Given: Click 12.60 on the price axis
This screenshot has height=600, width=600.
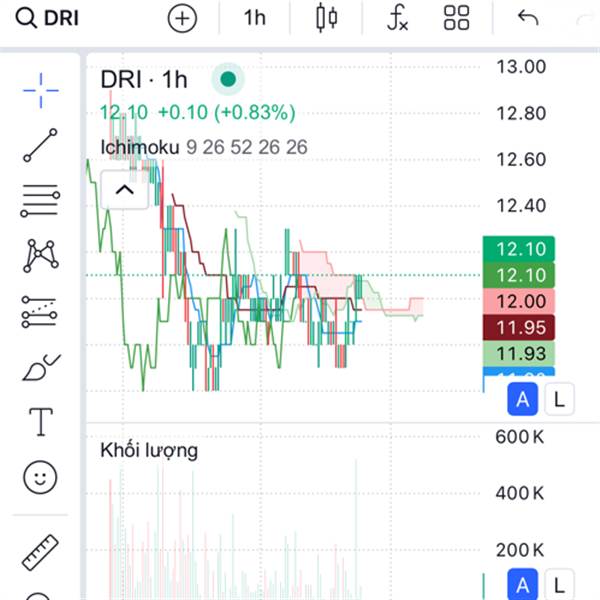Looking at the screenshot, I should (x=521, y=160).
